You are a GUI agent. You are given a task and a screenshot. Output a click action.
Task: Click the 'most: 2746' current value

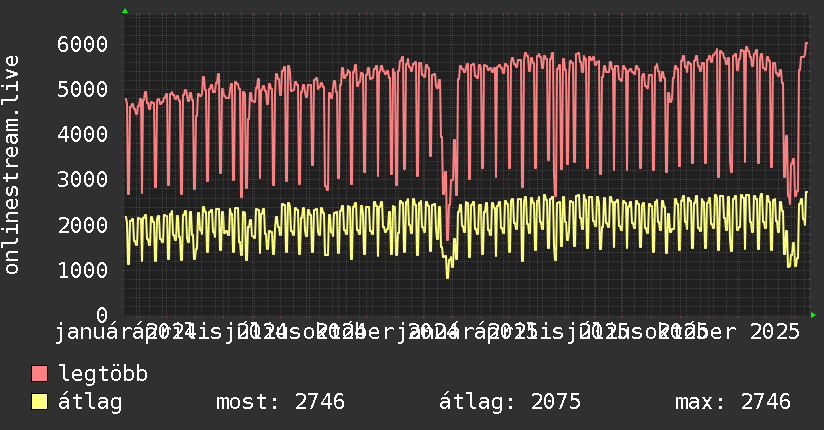click(280, 402)
